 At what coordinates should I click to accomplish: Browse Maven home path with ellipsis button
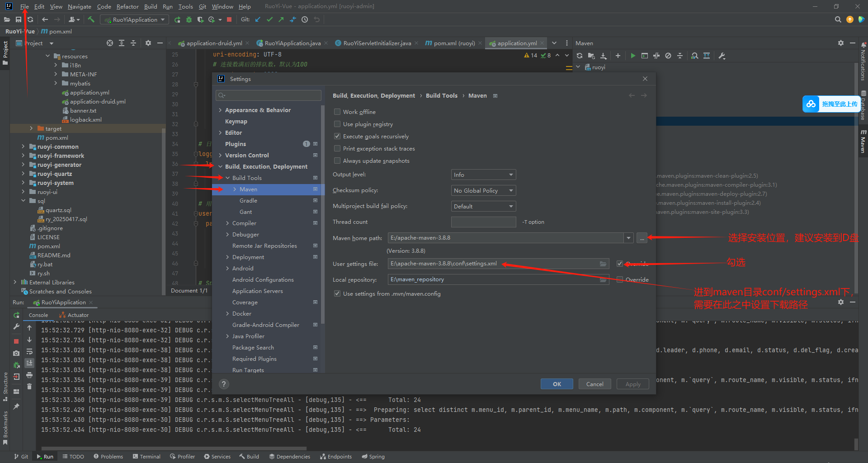pos(642,238)
